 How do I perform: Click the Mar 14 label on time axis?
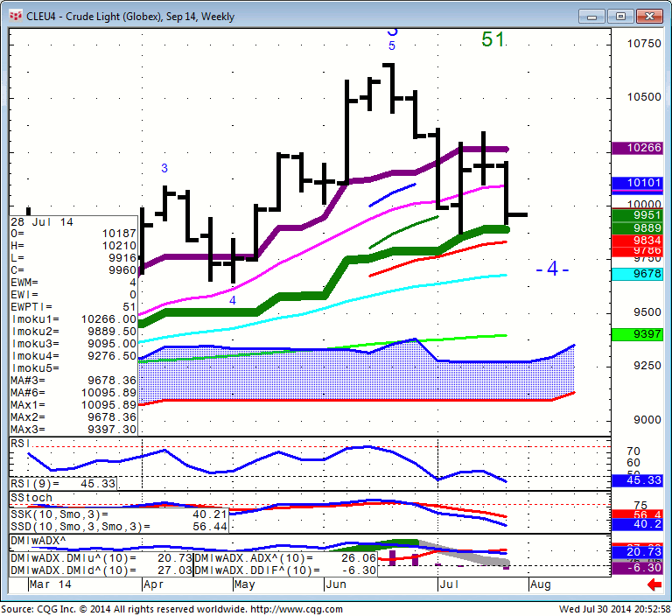(51, 584)
